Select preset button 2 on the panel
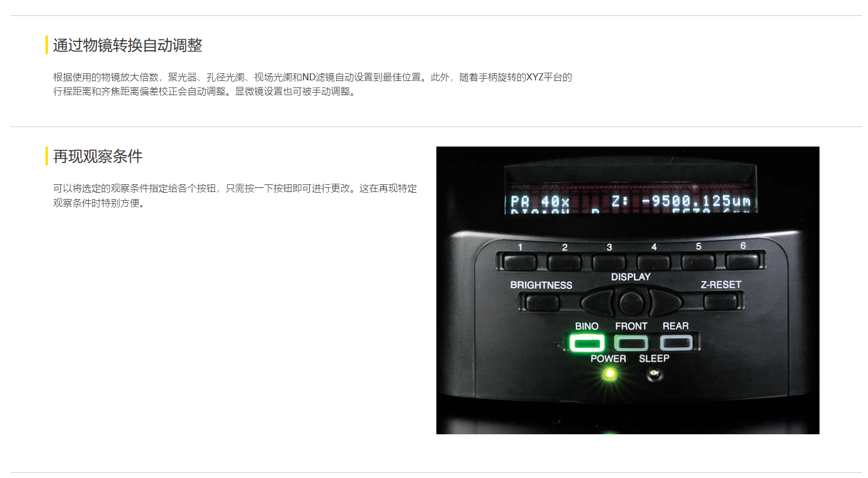Viewport: 868px width, 478px height. tap(565, 262)
